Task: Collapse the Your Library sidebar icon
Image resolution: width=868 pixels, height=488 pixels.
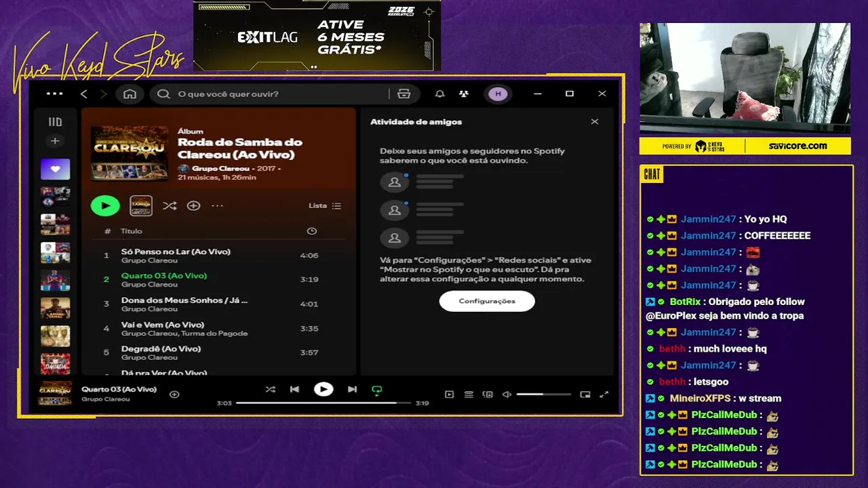Action: (55, 122)
